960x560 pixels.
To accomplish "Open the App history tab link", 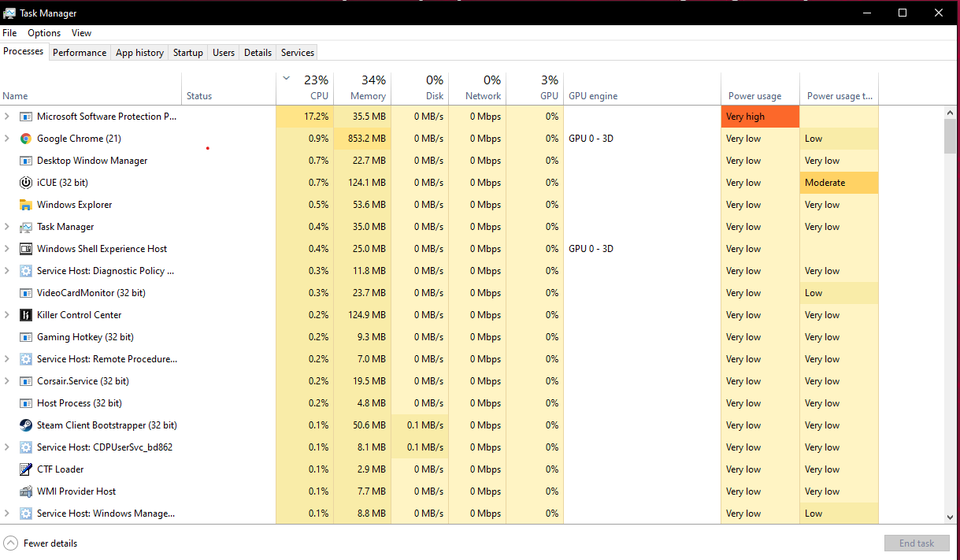I will (x=139, y=52).
